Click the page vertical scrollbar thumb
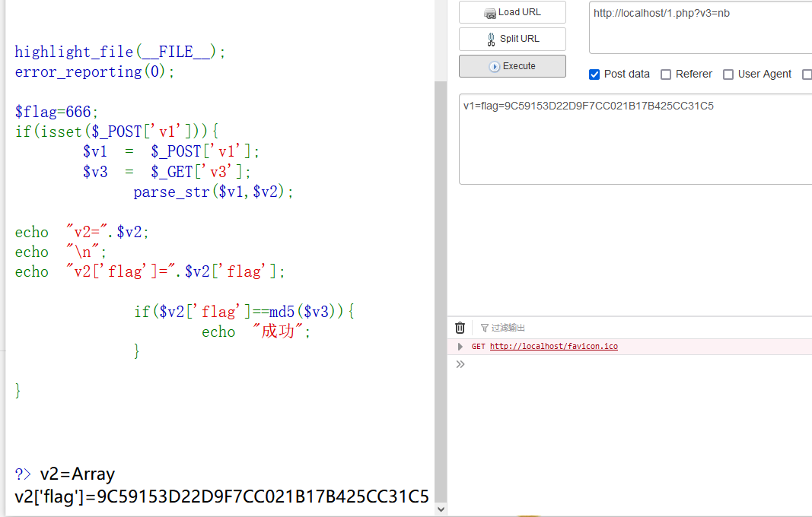Screen dimensions: 812x517 pyautogui.click(x=441, y=291)
